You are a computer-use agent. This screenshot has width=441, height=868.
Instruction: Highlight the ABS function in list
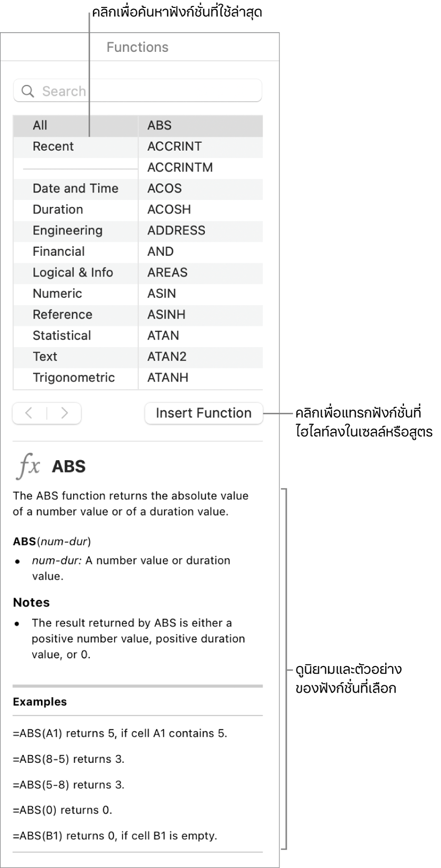pos(159,125)
